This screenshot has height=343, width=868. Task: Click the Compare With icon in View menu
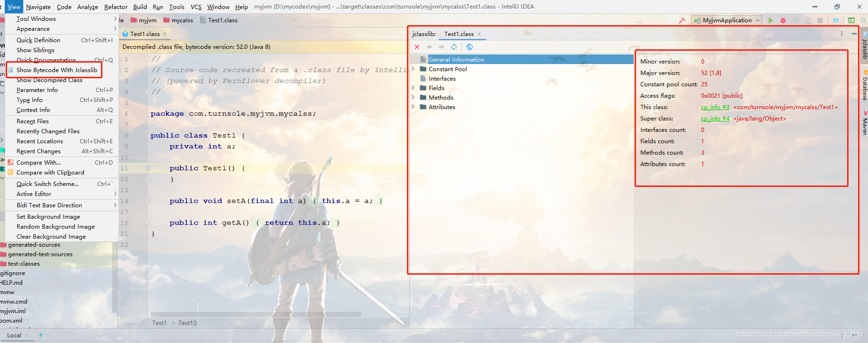point(10,162)
